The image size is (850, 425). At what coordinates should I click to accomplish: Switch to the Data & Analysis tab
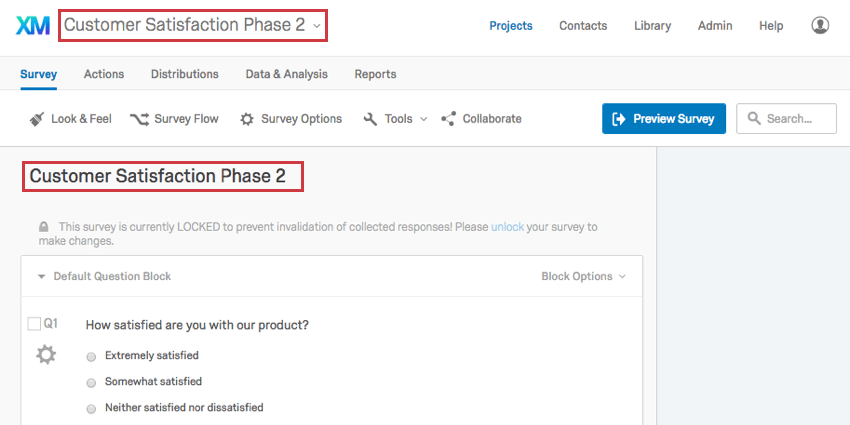[286, 74]
